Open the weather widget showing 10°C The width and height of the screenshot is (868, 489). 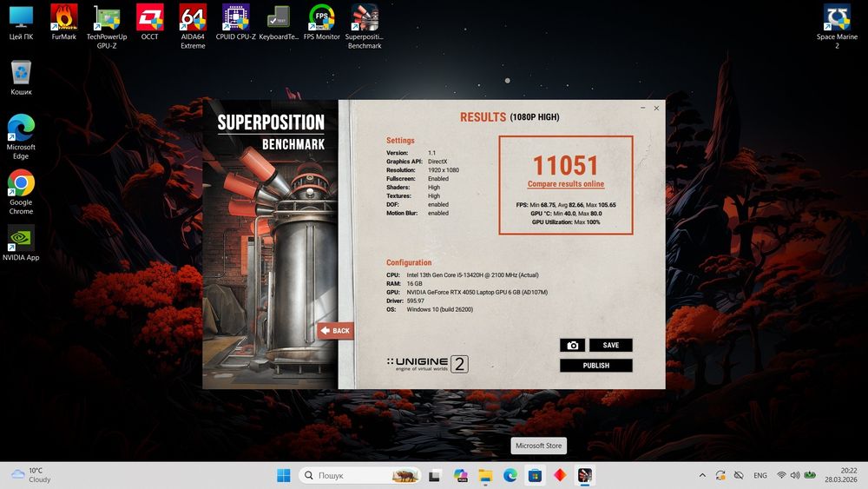31,475
